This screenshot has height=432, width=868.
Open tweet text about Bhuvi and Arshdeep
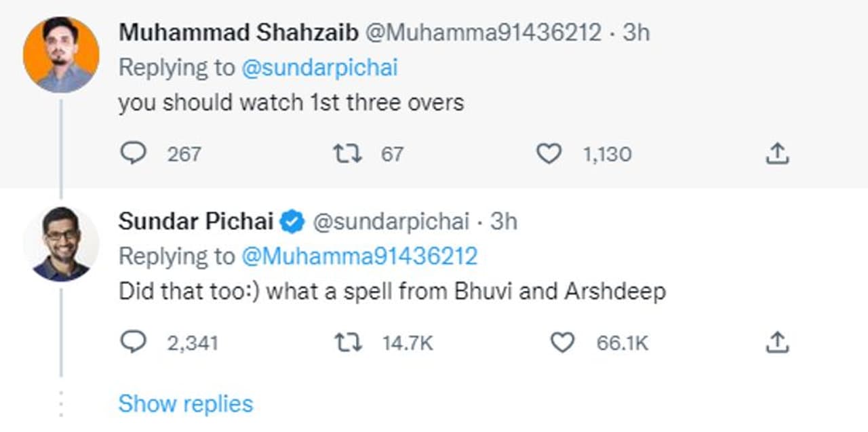point(392,291)
